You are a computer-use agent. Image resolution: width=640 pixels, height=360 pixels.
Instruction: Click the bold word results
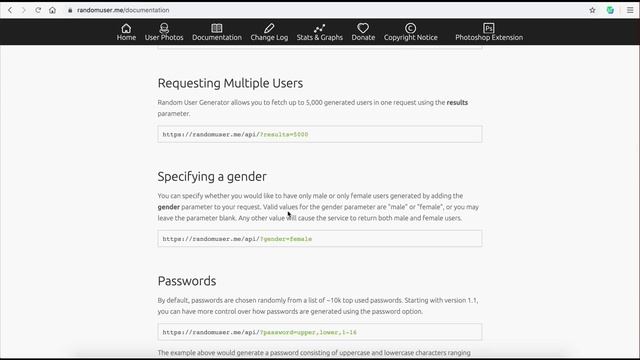click(x=457, y=102)
